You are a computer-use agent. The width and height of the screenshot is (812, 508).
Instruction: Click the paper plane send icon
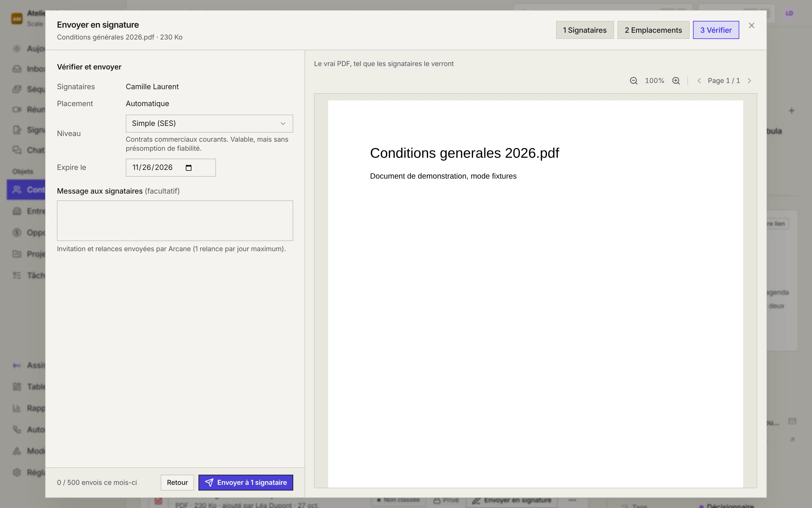209,483
